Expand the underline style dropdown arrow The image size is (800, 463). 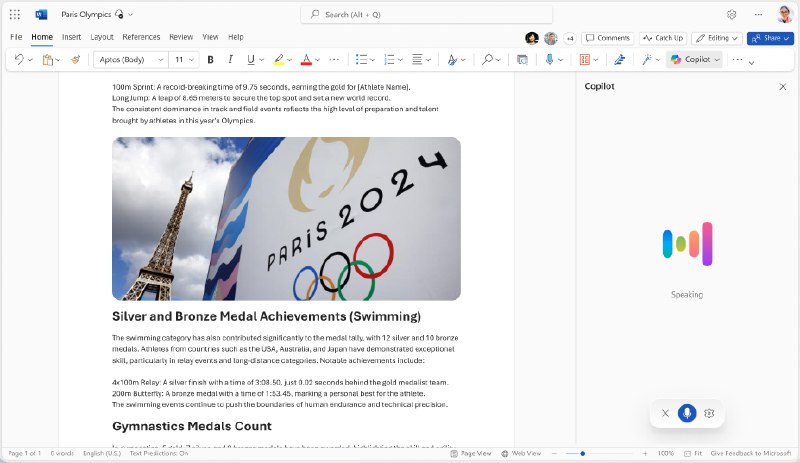[x=262, y=60]
